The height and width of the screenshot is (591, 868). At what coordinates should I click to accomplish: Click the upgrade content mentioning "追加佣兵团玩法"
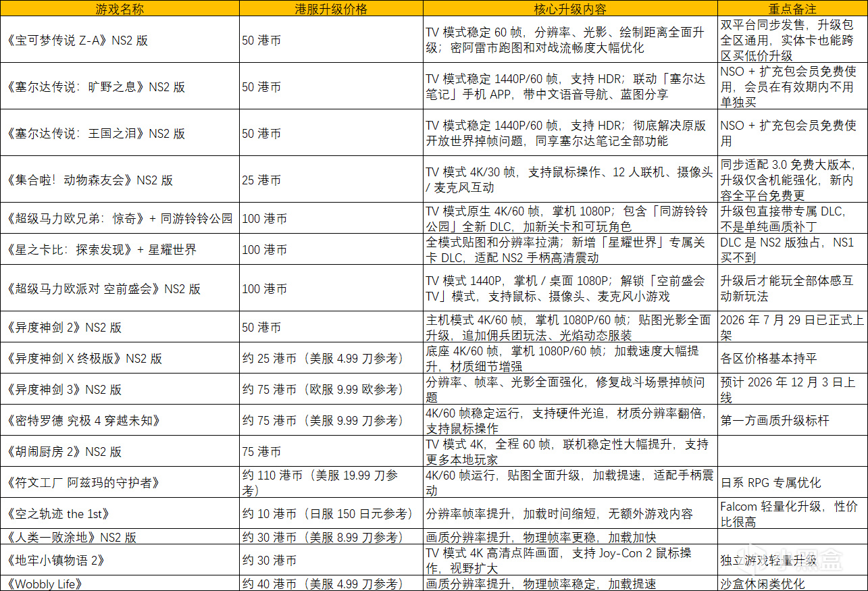coord(571,327)
